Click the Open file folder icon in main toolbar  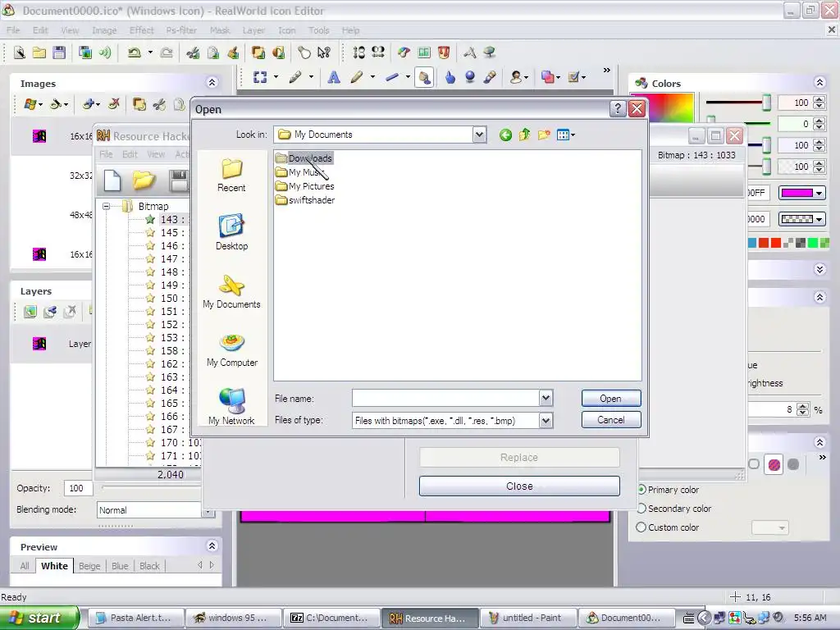39,52
